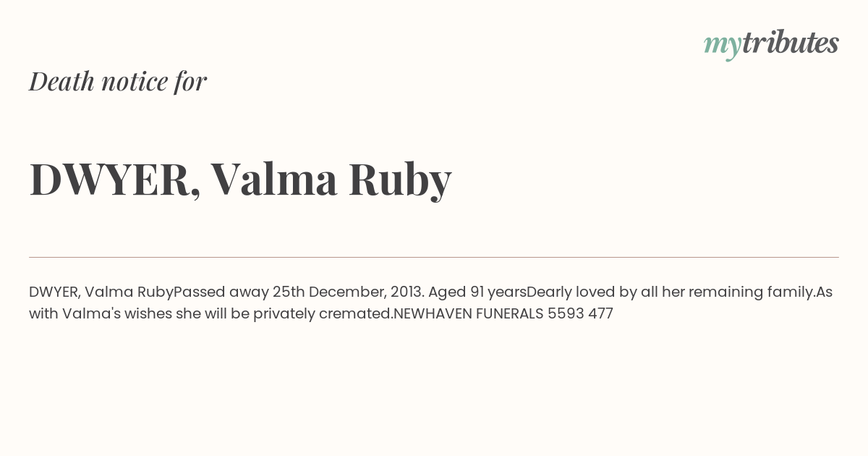Click the "DWYER, Valma Ruby" title
The height and width of the screenshot is (456, 868).
tap(240, 180)
